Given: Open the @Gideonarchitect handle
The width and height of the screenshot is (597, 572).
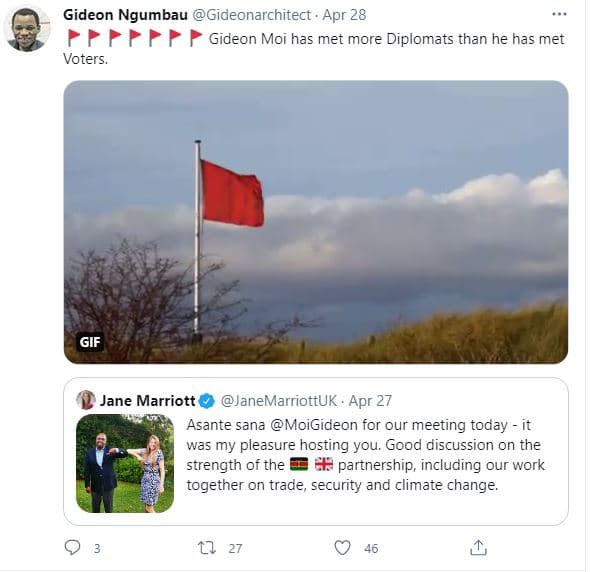Looking at the screenshot, I should point(252,15).
